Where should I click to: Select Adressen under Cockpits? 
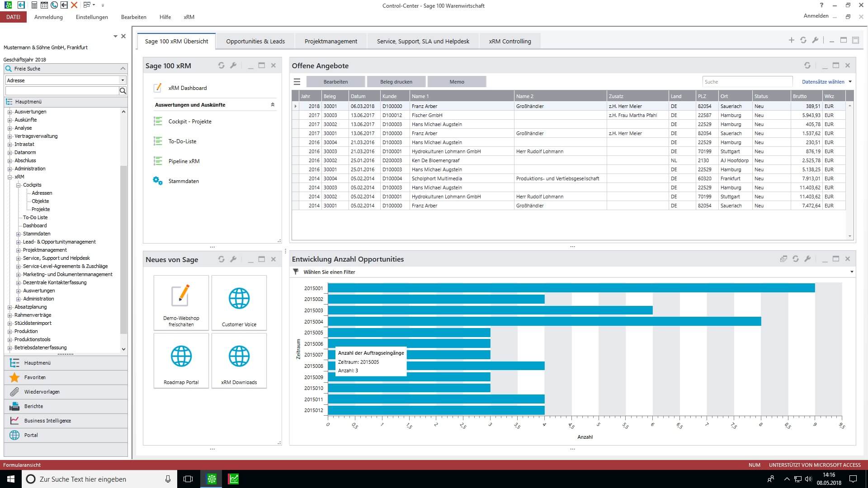[42, 193]
